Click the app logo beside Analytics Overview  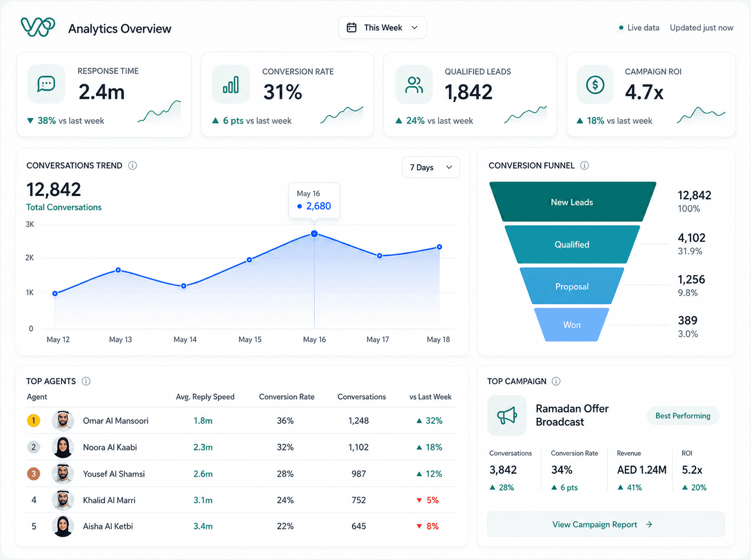38,27
